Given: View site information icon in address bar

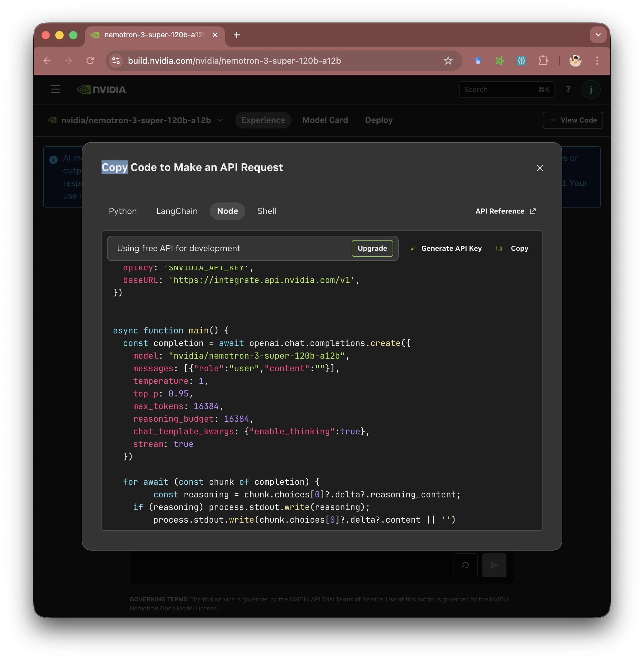Looking at the screenshot, I should pos(116,61).
